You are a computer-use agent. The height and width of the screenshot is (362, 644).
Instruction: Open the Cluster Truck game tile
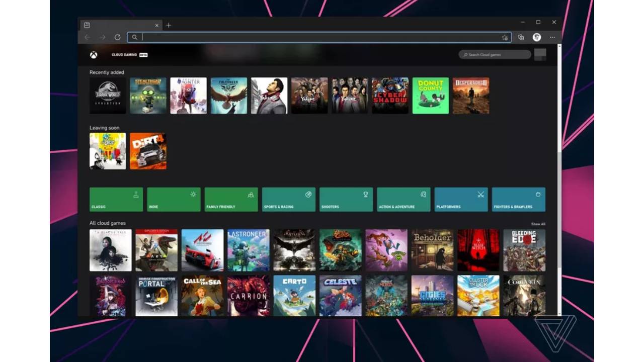click(x=478, y=296)
